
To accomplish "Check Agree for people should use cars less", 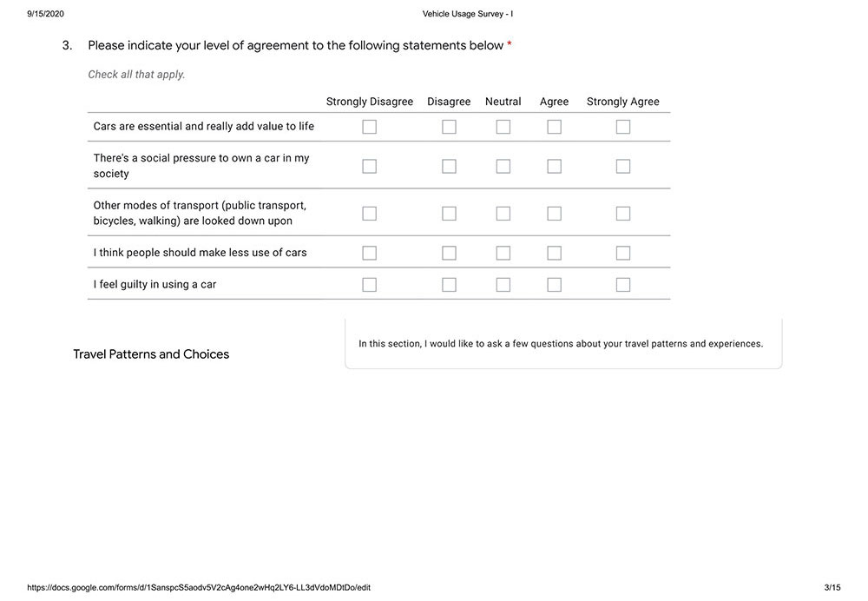I will 554,253.
